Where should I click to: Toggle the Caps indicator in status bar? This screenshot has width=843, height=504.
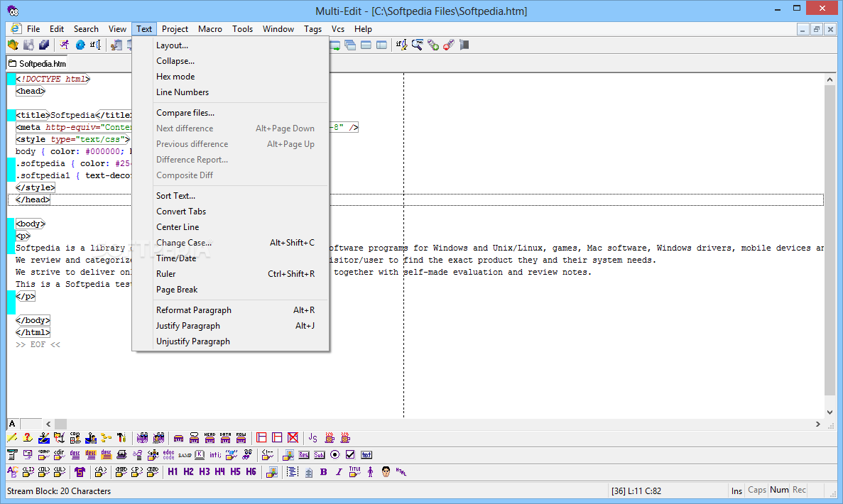click(757, 490)
